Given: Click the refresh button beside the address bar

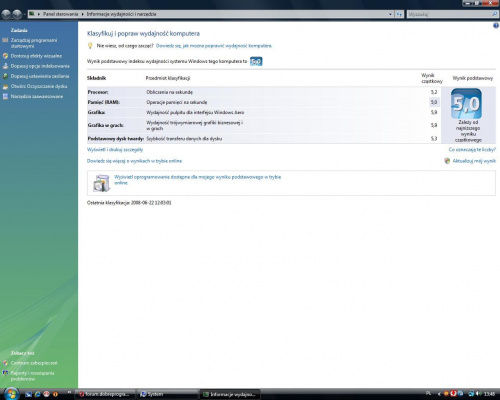Looking at the screenshot, I should point(399,14).
